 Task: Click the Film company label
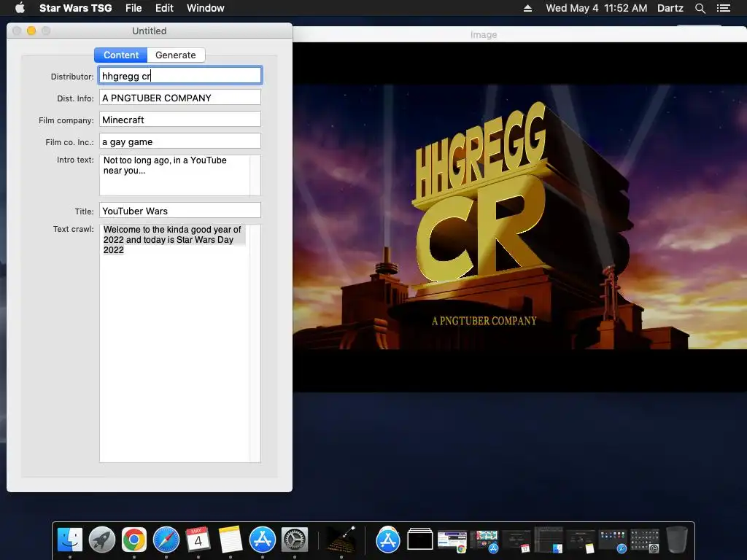coord(66,120)
